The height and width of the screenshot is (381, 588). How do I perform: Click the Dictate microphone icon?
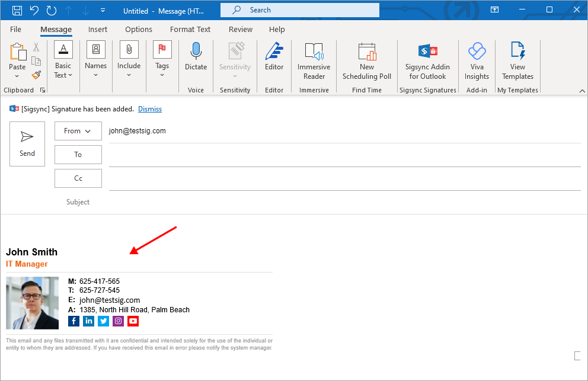point(196,52)
